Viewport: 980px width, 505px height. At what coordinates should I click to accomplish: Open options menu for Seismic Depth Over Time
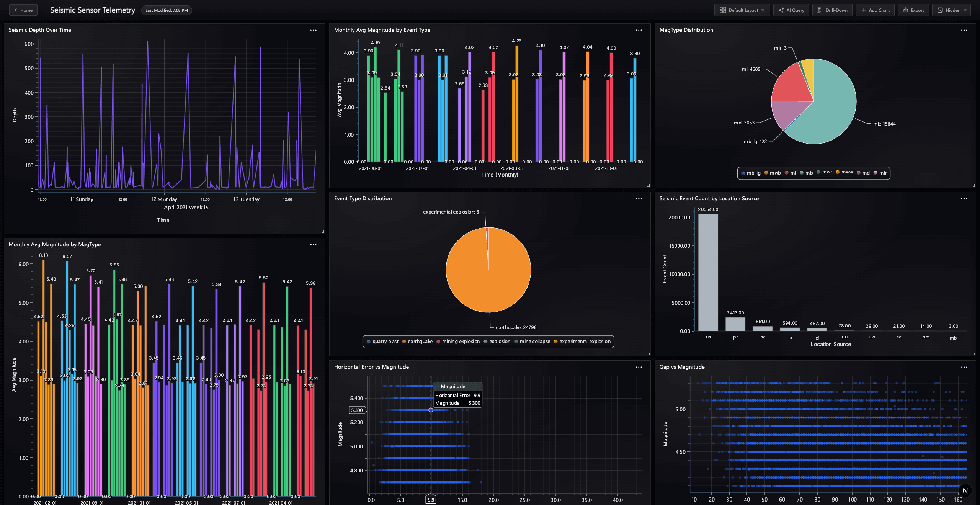pyautogui.click(x=314, y=30)
